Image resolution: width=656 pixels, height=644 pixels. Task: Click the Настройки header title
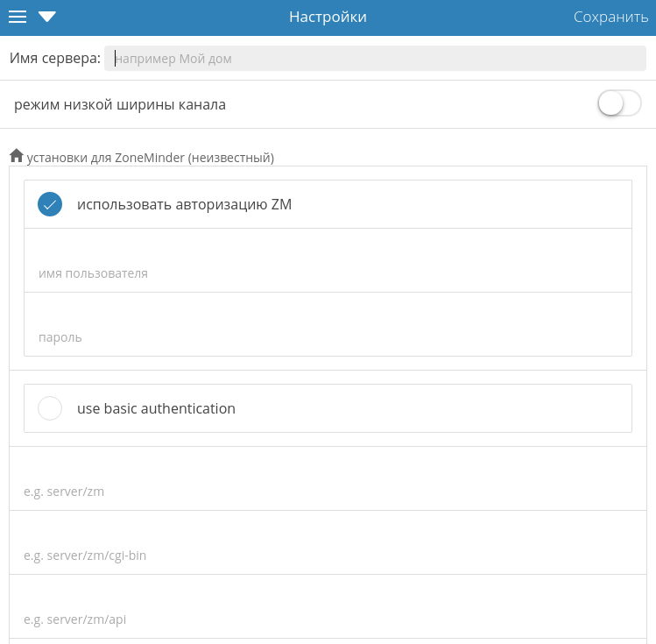click(x=328, y=18)
